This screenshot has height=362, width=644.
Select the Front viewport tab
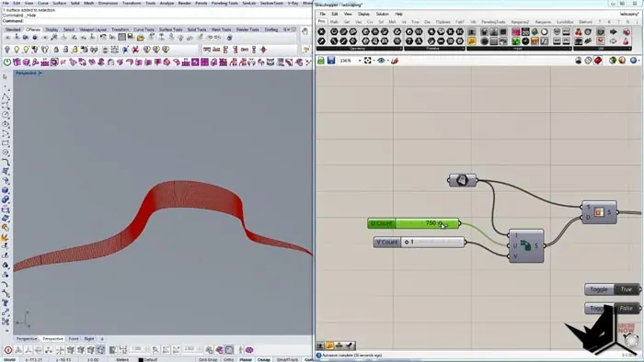[74, 339]
